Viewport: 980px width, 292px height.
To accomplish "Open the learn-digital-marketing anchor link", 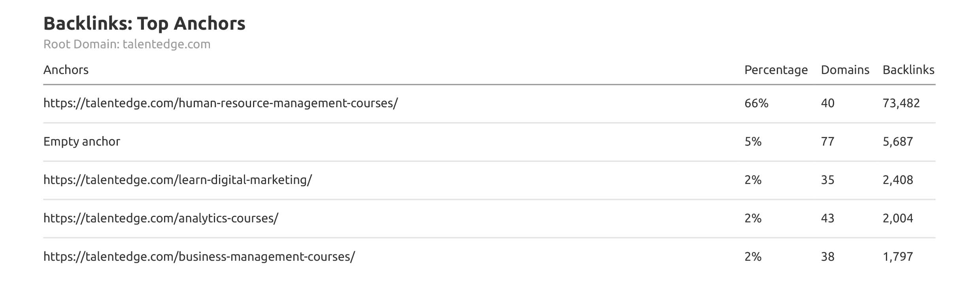I will pos(177,180).
